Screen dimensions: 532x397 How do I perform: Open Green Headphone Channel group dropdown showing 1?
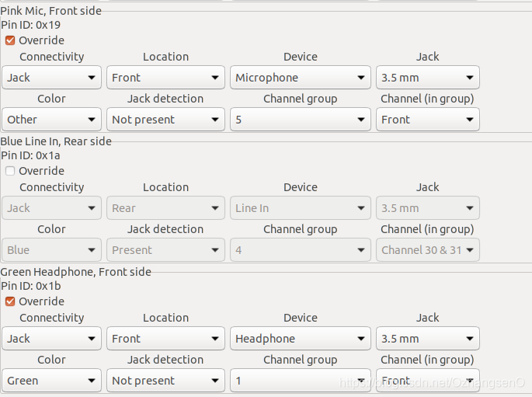click(x=301, y=381)
